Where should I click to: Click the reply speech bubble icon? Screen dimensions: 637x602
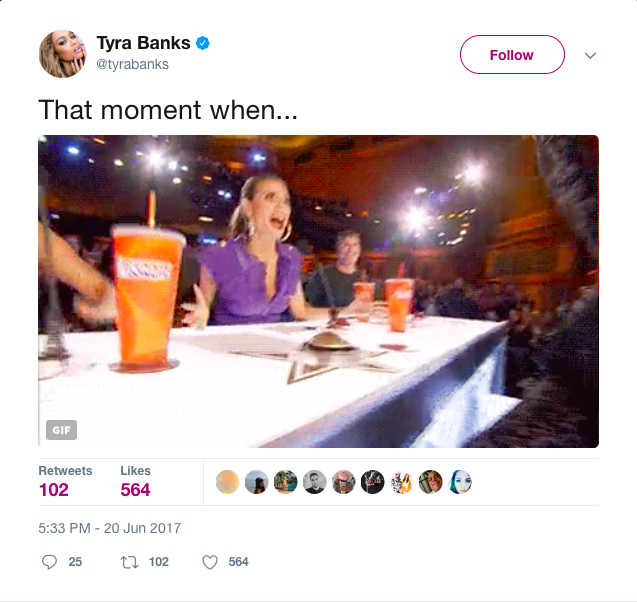(50, 562)
